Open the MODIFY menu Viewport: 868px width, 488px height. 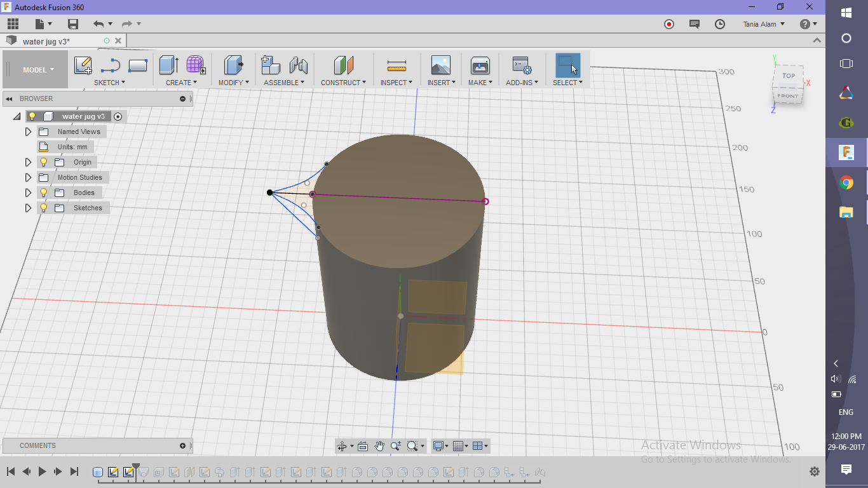point(233,83)
